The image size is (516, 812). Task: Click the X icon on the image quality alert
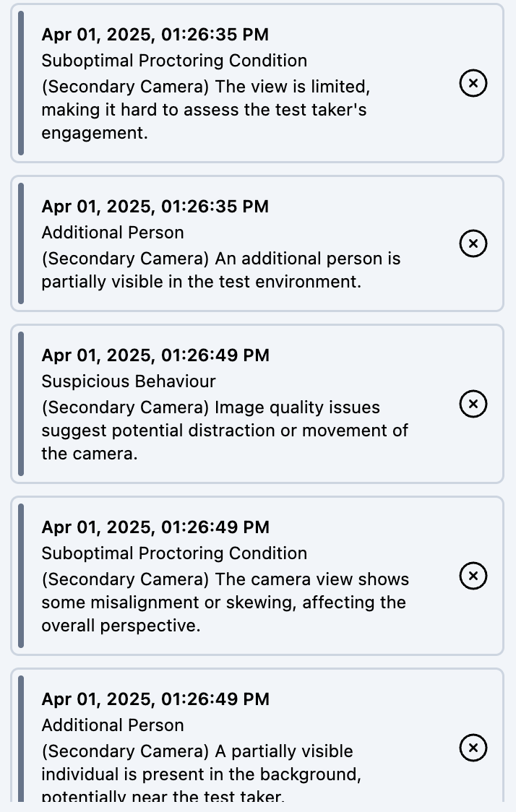473,405
